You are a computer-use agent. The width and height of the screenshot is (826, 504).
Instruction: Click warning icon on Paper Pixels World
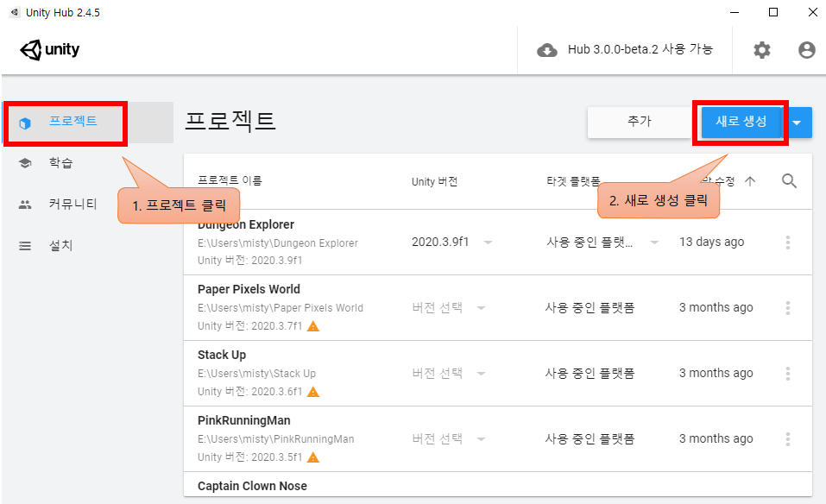click(x=313, y=326)
